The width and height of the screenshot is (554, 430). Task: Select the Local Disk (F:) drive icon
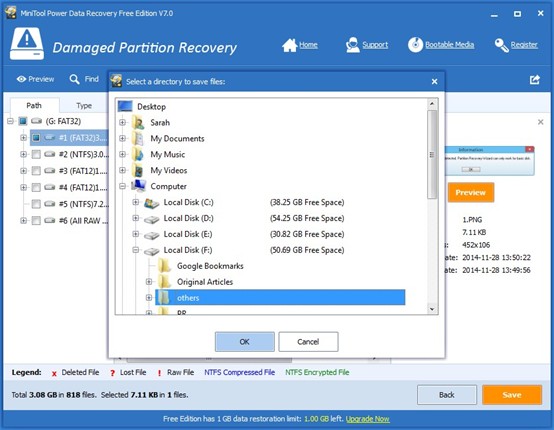151,251
